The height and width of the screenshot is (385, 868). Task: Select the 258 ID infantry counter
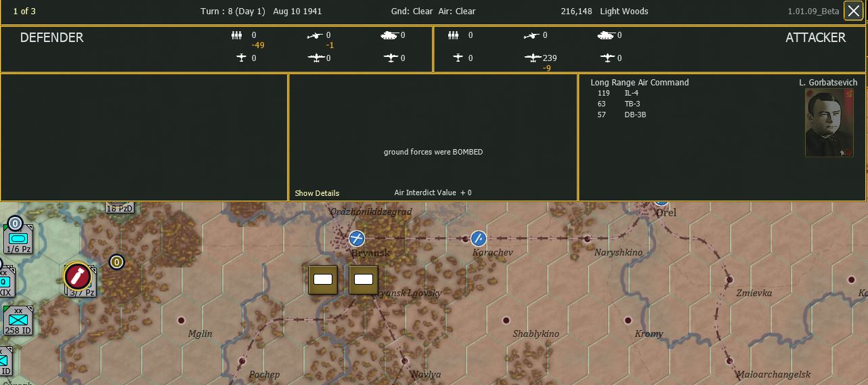pos(18,321)
